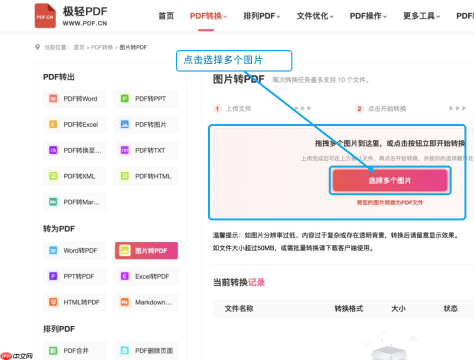Click the 状态 column header
474x360 pixels.
pyautogui.click(x=451, y=309)
